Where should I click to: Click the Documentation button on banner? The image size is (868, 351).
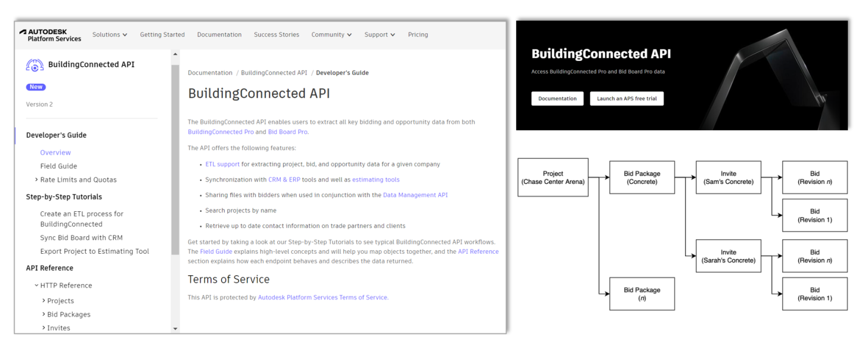click(557, 98)
